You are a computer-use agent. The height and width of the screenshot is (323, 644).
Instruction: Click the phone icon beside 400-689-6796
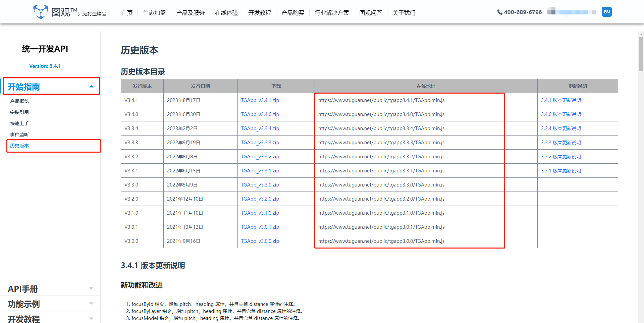tap(499, 12)
